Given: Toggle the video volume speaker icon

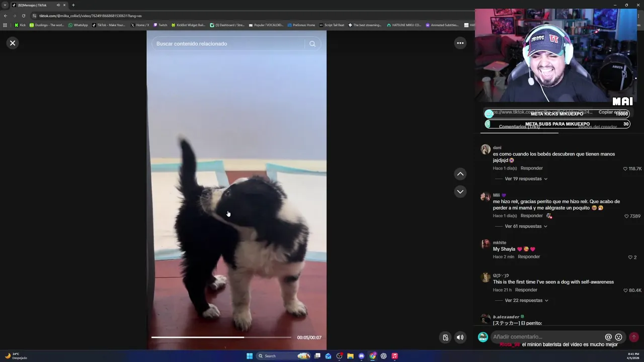Looking at the screenshot, I should 460,337.
